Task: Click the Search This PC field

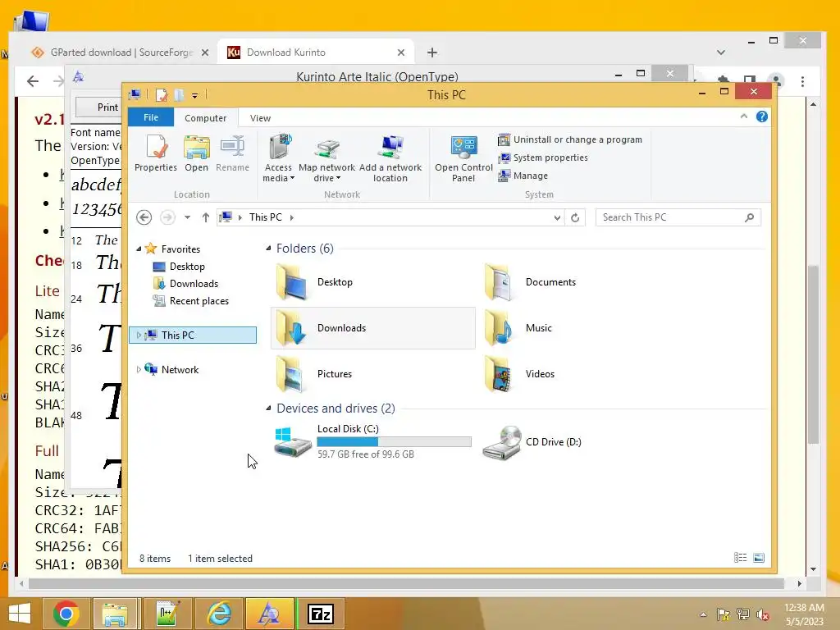Action: tap(678, 217)
